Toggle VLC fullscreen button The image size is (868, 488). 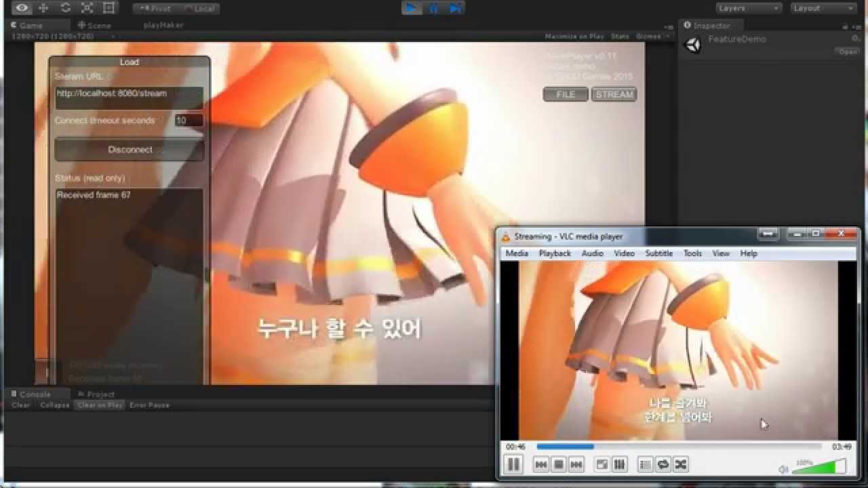601,464
